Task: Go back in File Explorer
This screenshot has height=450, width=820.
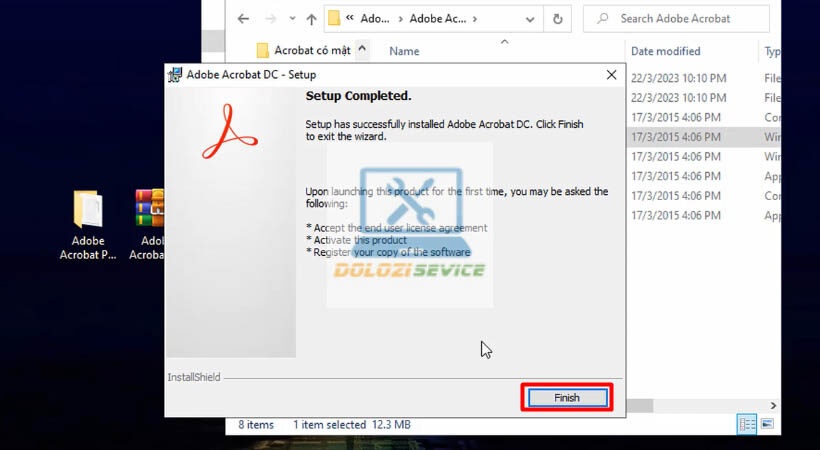Action: [x=243, y=19]
